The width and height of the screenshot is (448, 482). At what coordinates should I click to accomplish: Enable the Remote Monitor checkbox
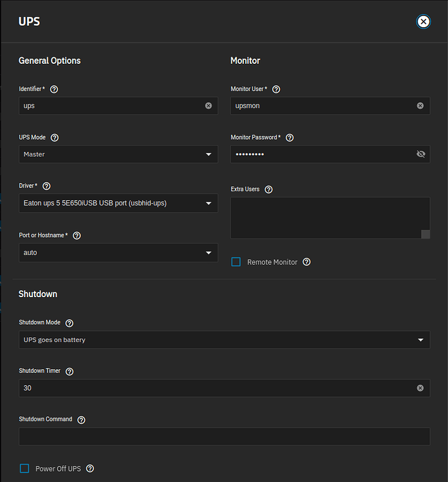click(x=236, y=262)
